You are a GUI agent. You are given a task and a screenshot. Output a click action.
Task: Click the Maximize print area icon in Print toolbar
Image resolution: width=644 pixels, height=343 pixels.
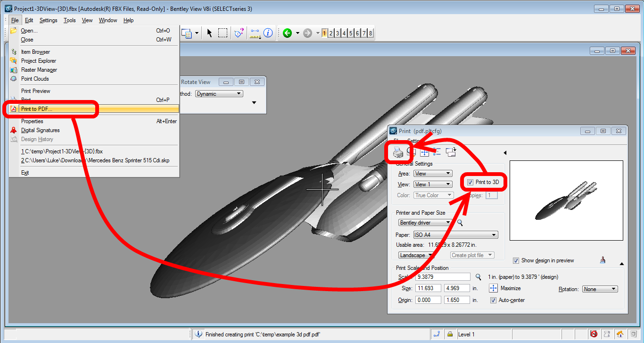coord(424,152)
